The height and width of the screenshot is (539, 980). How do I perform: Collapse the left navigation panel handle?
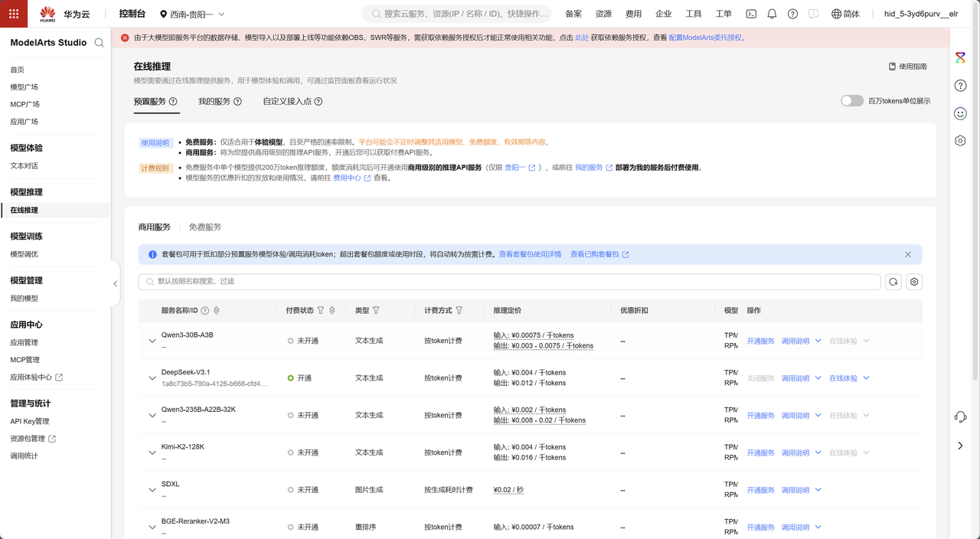point(116,283)
